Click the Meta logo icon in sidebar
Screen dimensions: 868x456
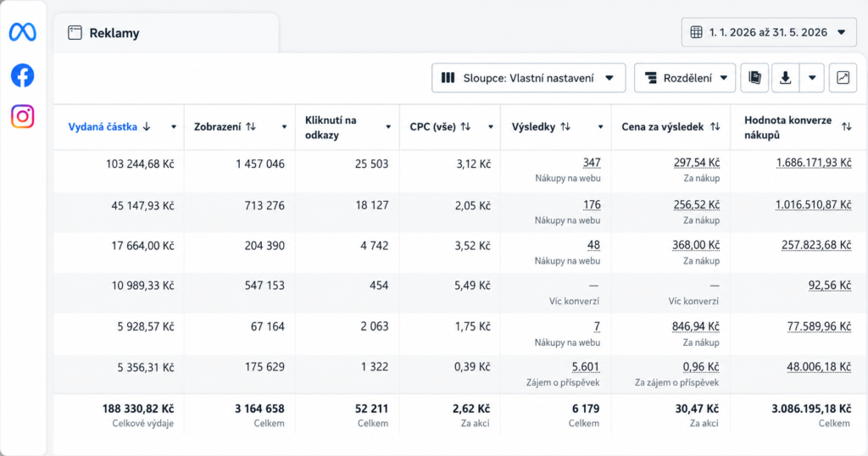(23, 32)
